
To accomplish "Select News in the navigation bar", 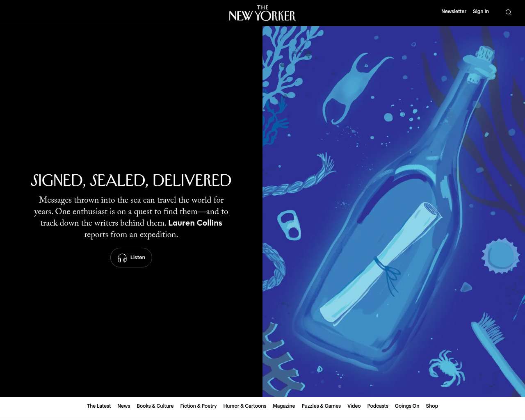I will pos(123,406).
